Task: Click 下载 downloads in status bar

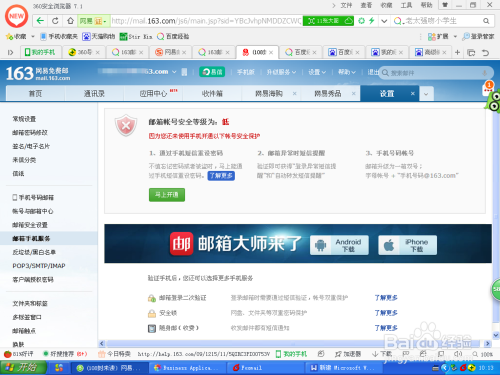Action: 382,354
